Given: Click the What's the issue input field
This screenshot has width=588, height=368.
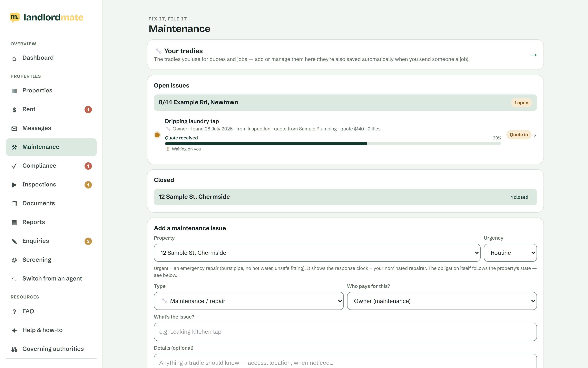Looking at the screenshot, I should [345, 332].
